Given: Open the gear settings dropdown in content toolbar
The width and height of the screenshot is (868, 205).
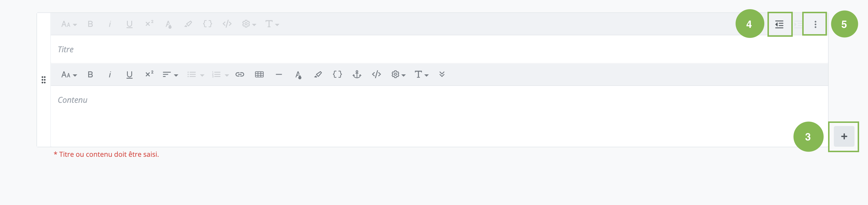Looking at the screenshot, I should point(398,74).
